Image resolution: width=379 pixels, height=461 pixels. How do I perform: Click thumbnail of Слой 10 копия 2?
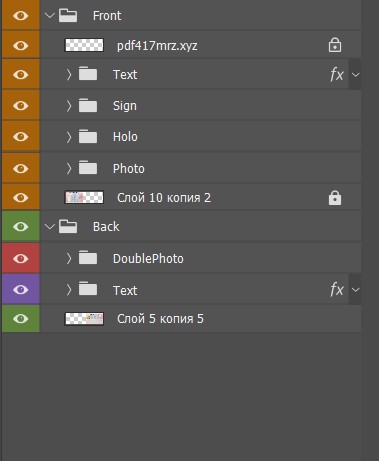click(84, 197)
